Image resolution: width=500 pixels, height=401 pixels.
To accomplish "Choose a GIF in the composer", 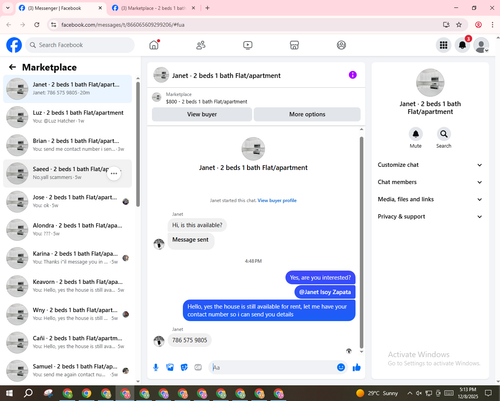I will 198,367.
